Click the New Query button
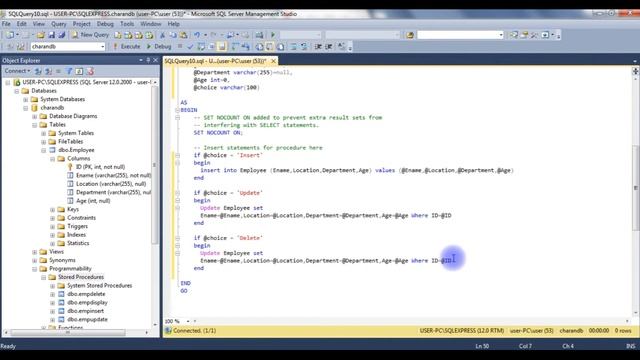This screenshot has height=360, width=640. point(90,35)
